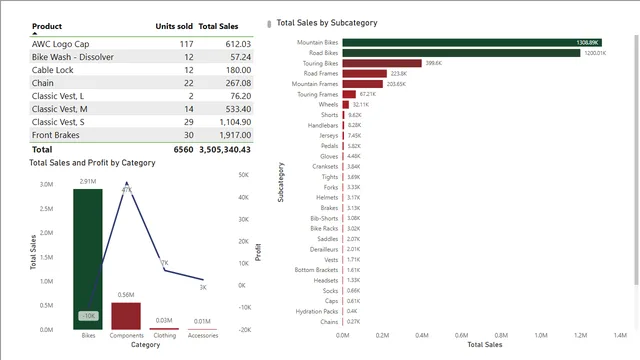The width and height of the screenshot is (640, 360).
Task: Click the Helmets subcategory label
Action: [x=327, y=198]
